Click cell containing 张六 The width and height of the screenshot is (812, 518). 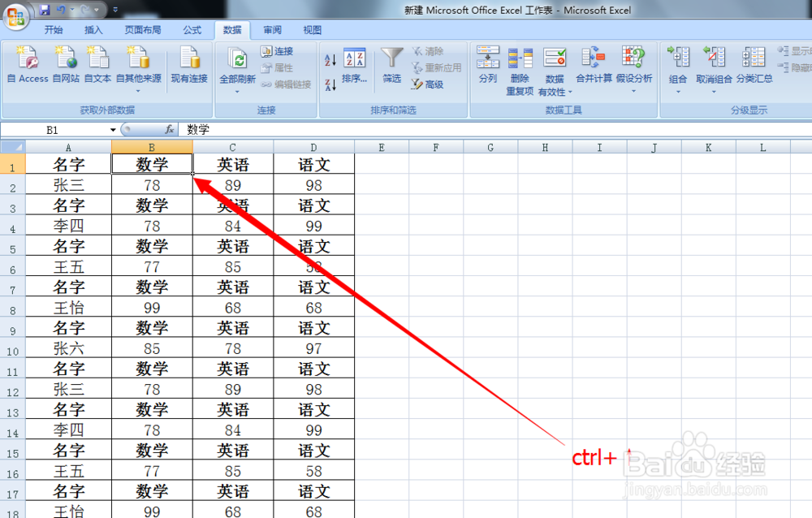[x=68, y=348]
